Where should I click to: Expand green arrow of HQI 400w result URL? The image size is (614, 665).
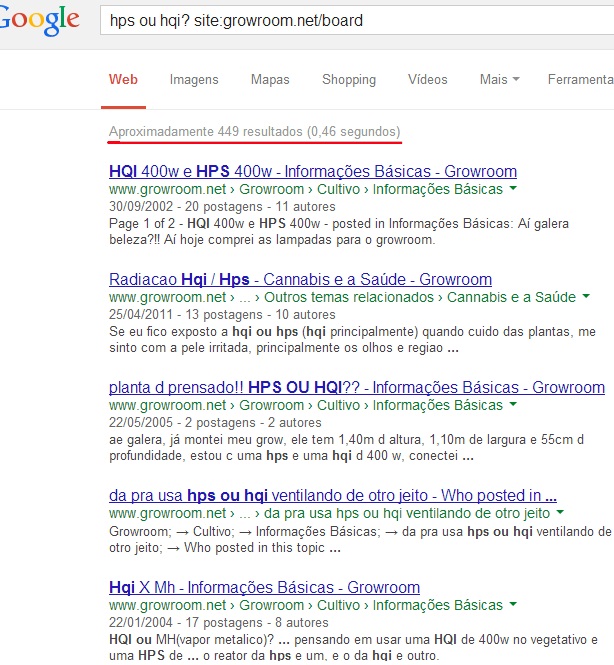coord(513,188)
